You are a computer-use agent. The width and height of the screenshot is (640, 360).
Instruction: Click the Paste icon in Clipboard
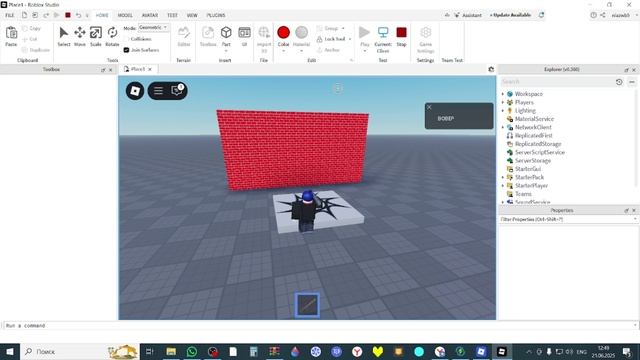11,33
